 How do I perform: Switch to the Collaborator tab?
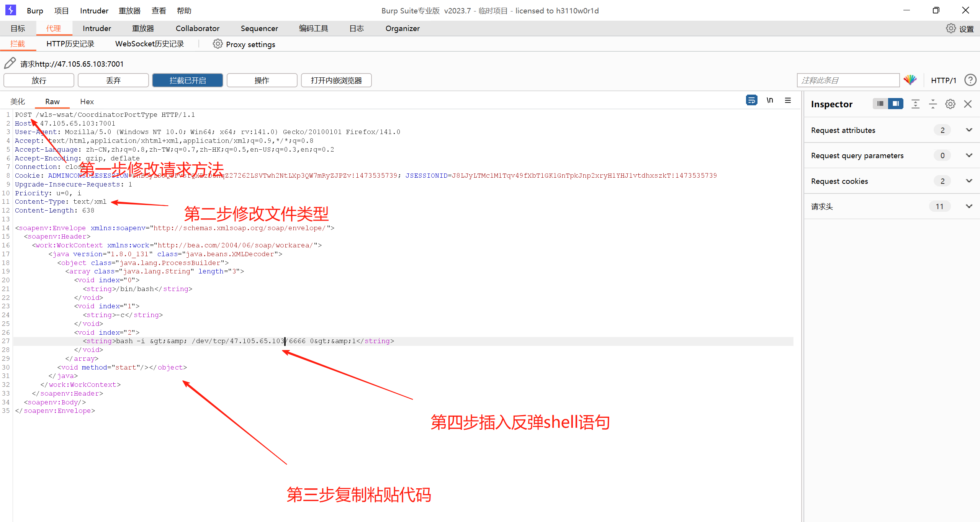(x=197, y=28)
